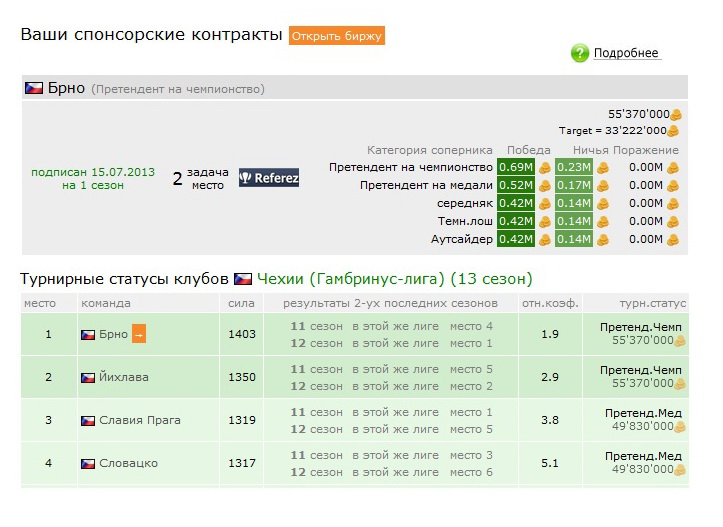Click the green question mark help icon
This screenshot has height=527, width=723.
click(580, 53)
